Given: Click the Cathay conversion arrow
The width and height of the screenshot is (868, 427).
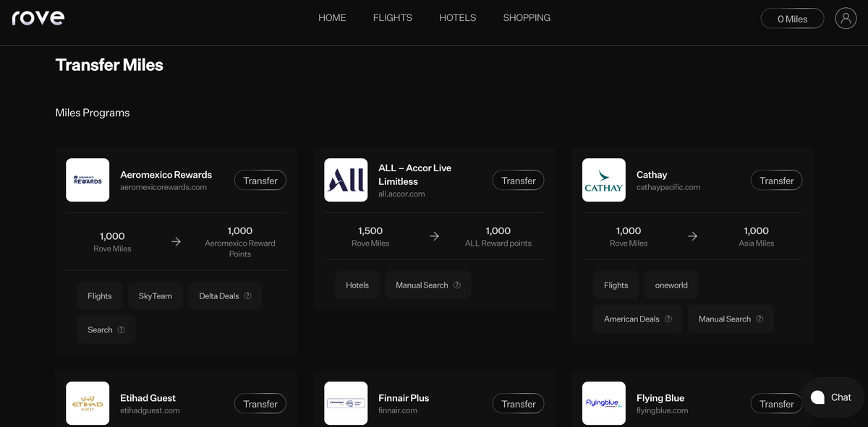Looking at the screenshot, I should coord(692,236).
